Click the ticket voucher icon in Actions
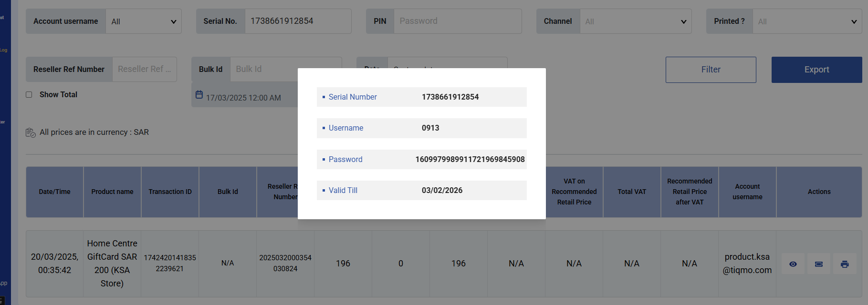Viewport: 868px width, 305px height. pos(819,264)
